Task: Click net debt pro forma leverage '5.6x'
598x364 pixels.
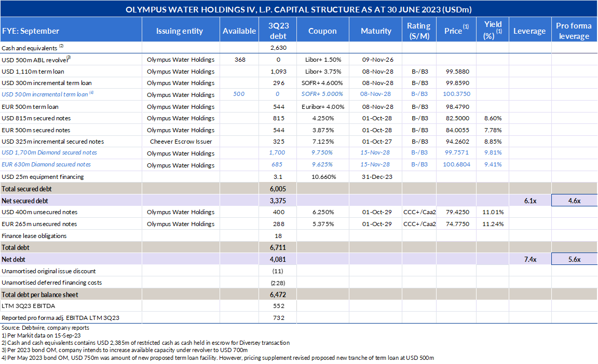Action: coord(574,259)
